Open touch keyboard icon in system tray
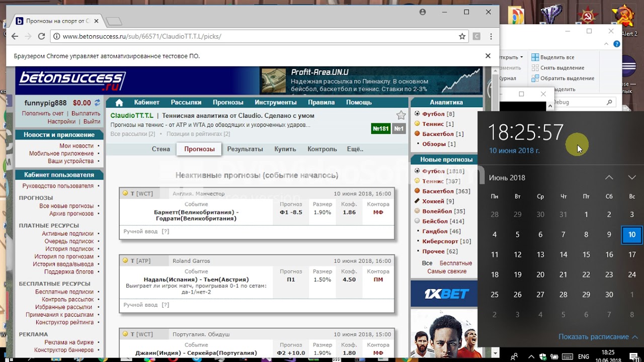Viewport: 644px width, 362px height. tap(567, 356)
